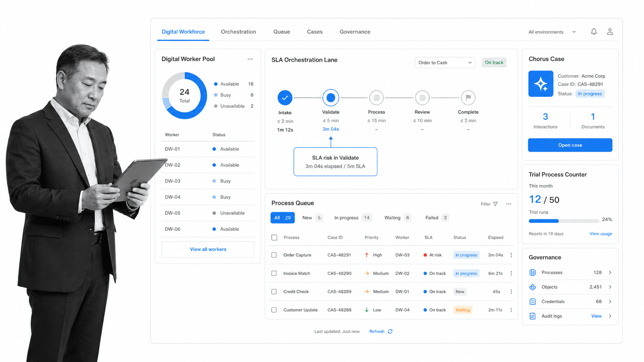Open row menu for Credit Check
This screenshot has width=644, height=362.
click(x=511, y=292)
